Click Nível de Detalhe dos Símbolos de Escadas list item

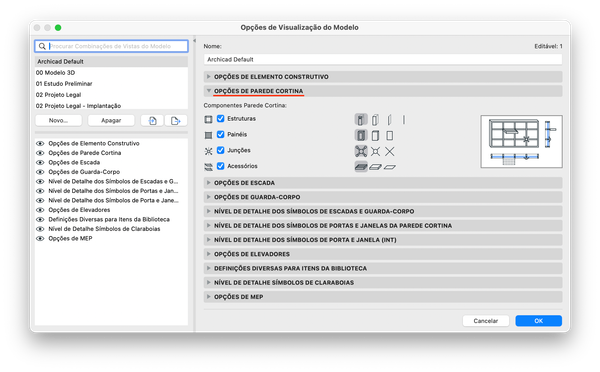click(113, 181)
